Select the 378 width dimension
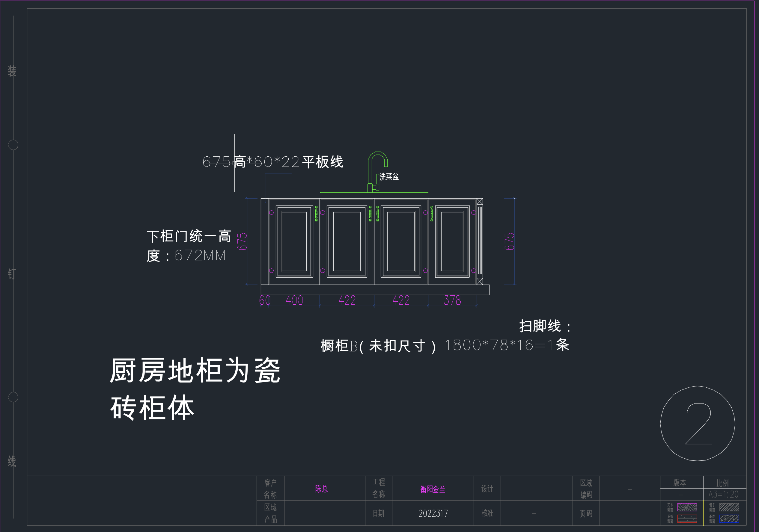The height and width of the screenshot is (532, 759). (x=452, y=300)
